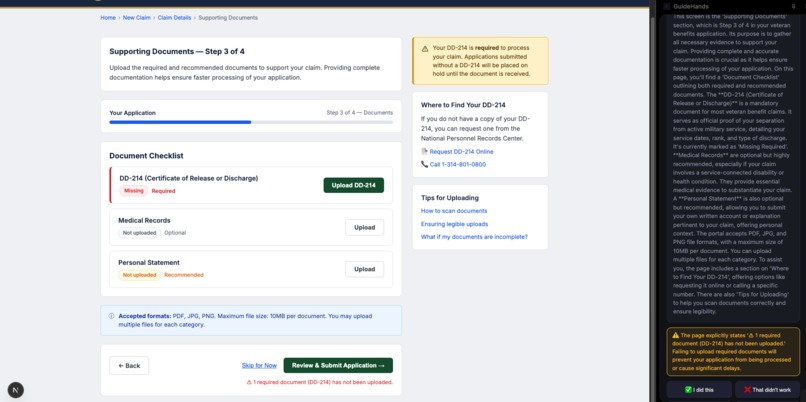Image resolution: width=806 pixels, height=402 pixels.
Task: Click the Medical Records row title
Action: (144, 221)
